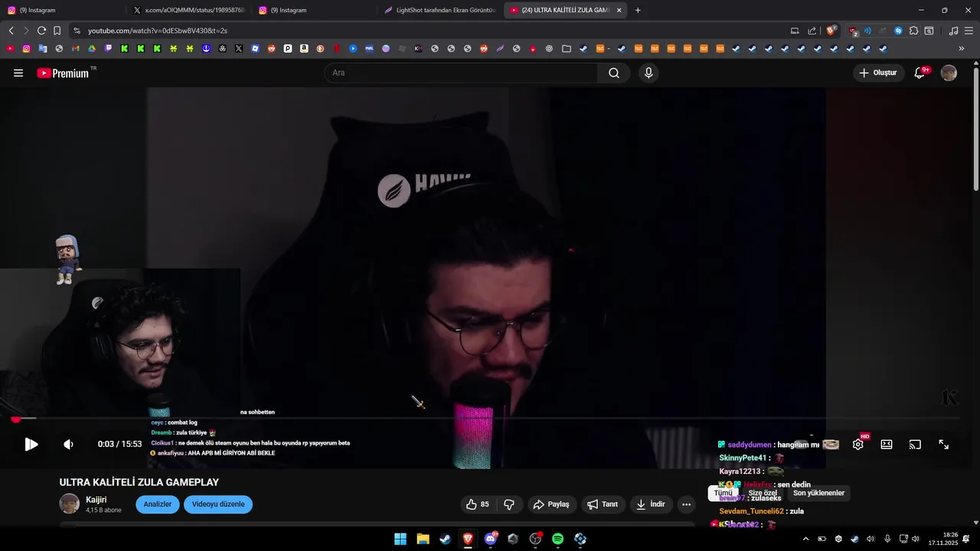The image size is (980, 551).
Task: Open the share page icon in address bar
Action: tap(812, 31)
